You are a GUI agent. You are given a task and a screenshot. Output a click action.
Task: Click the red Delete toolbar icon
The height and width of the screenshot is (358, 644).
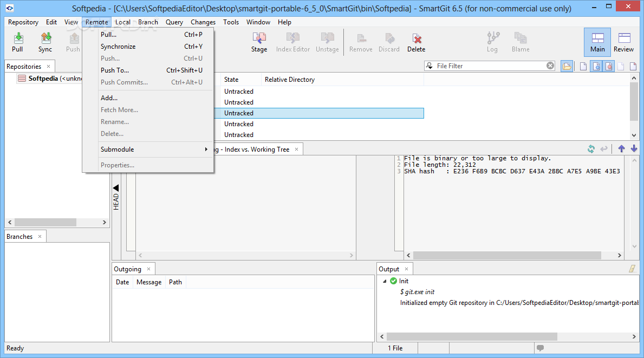tap(417, 42)
